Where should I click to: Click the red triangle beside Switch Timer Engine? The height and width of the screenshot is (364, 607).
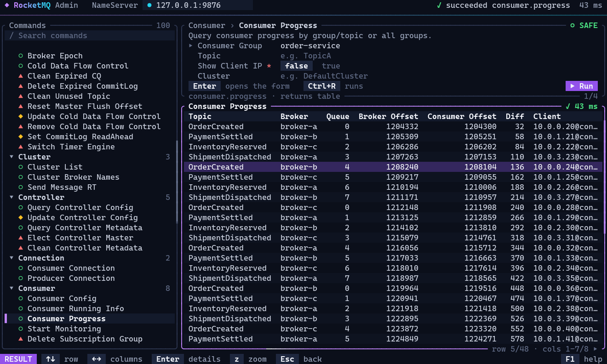coord(21,147)
